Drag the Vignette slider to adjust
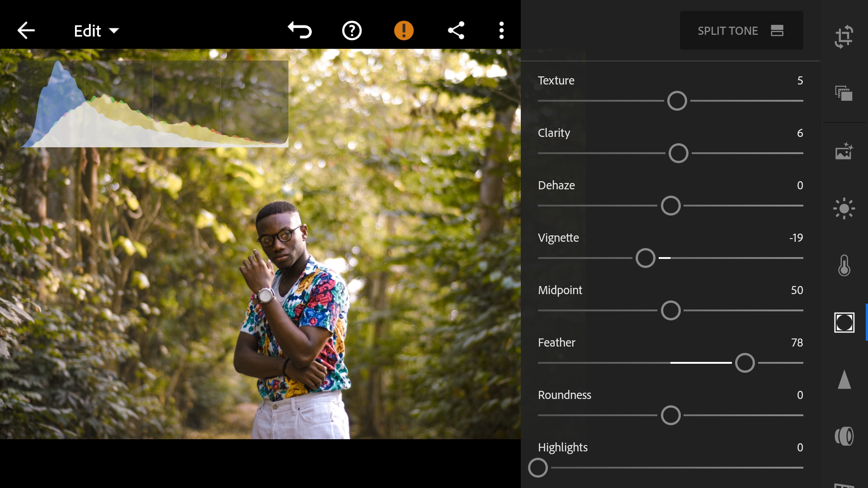The width and height of the screenshot is (868, 488). [x=645, y=258]
